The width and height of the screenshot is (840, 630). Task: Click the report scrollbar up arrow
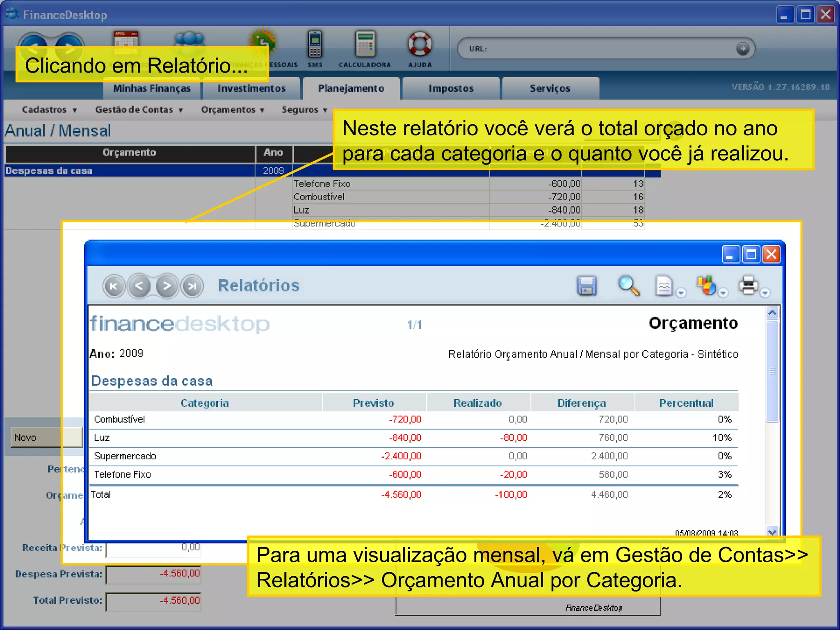[x=772, y=313]
